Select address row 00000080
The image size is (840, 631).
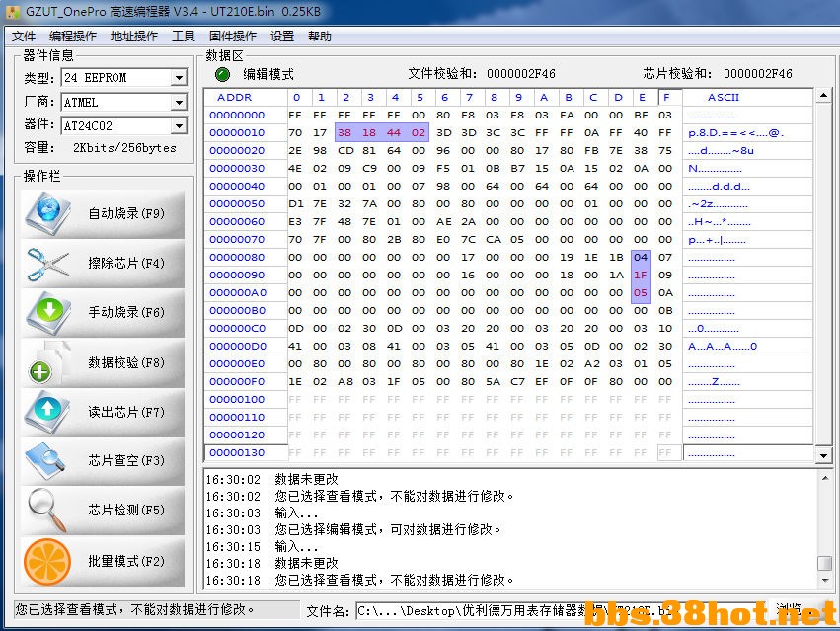click(237, 258)
